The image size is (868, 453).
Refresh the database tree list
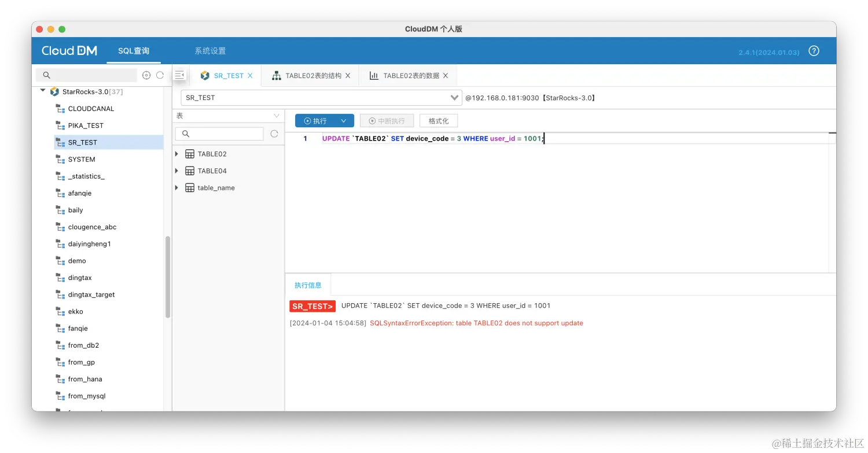[x=160, y=75]
